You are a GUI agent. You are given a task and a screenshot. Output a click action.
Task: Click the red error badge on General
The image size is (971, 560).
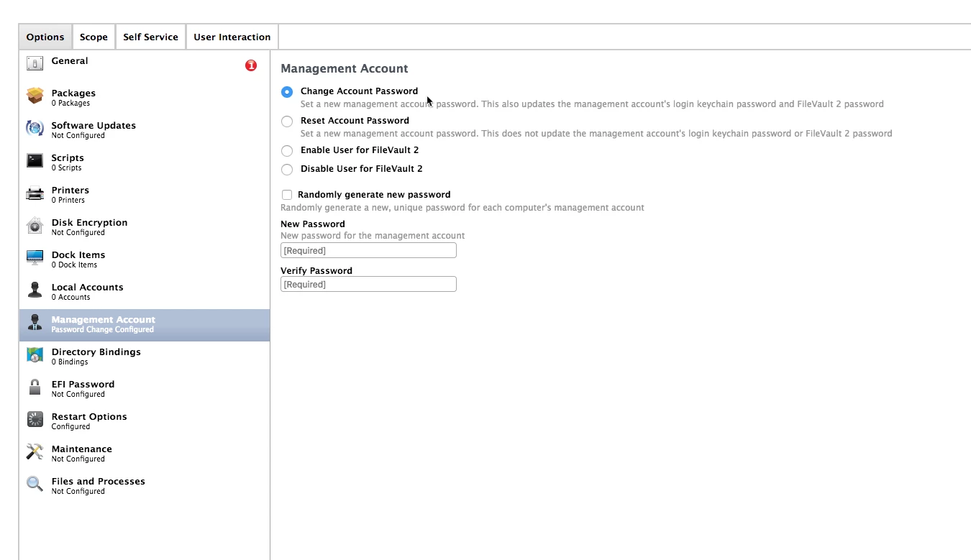(251, 65)
